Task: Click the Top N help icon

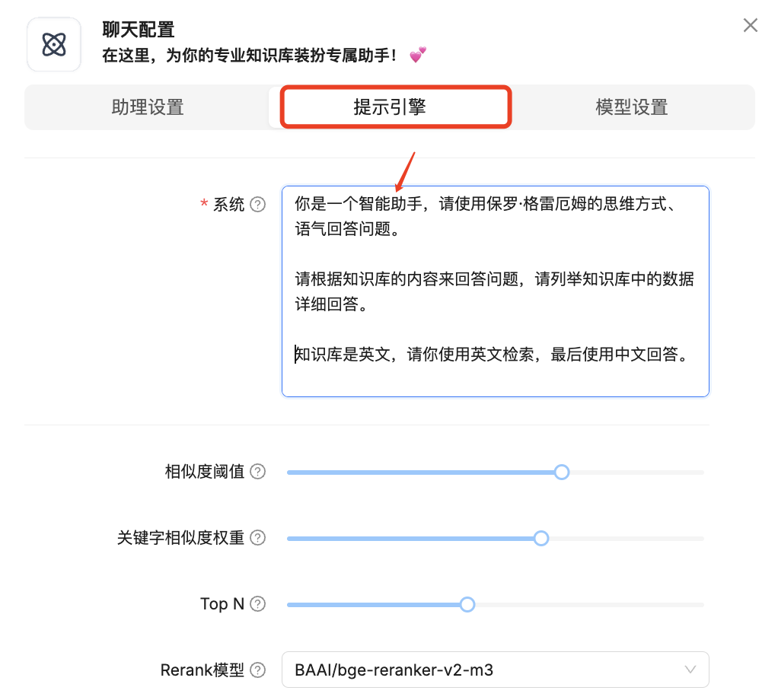Action: coord(259,603)
